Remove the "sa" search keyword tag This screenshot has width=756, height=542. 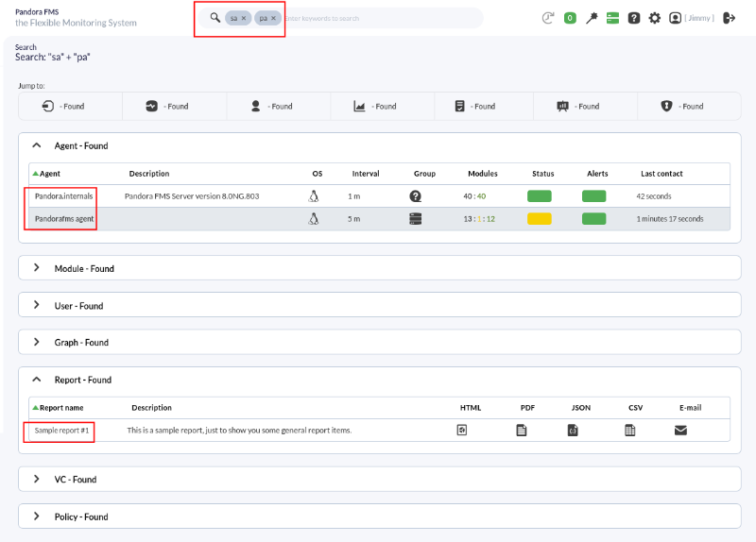[244, 18]
